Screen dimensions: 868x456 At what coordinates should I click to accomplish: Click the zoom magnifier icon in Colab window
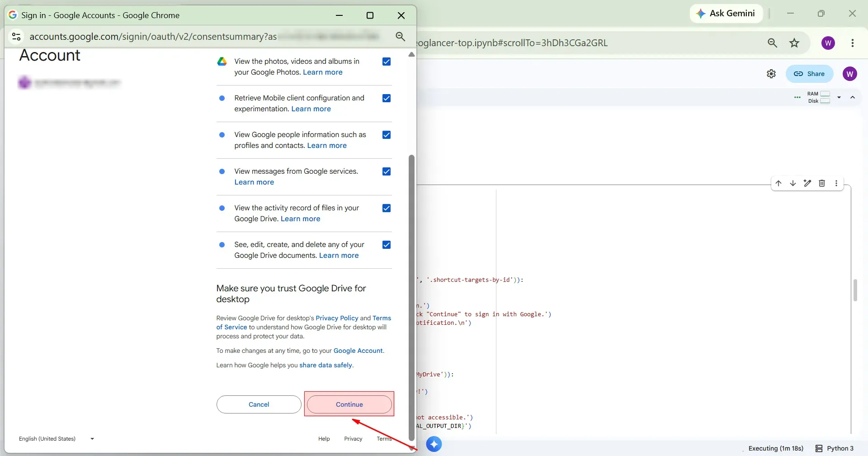click(772, 43)
